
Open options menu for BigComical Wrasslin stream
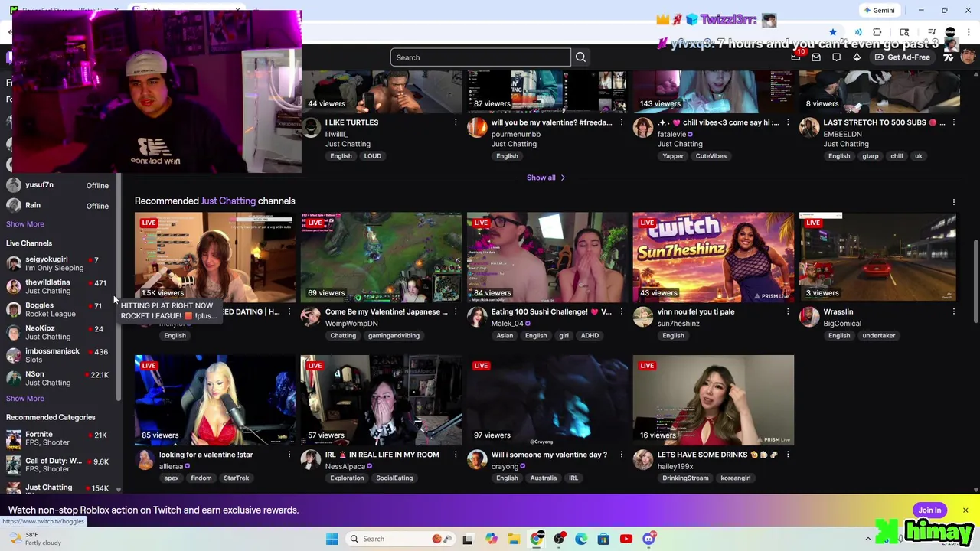click(954, 311)
